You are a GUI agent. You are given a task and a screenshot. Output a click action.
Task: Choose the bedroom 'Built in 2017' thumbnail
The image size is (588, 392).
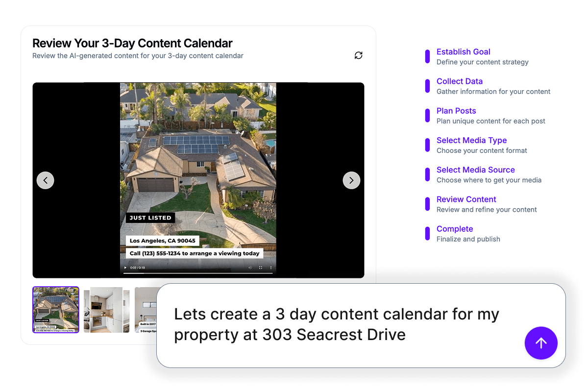(x=146, y=310)
